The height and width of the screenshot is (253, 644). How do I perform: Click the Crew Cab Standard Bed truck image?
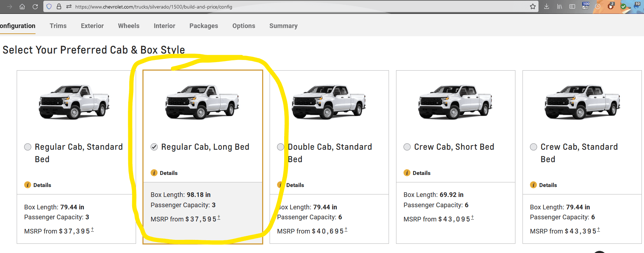582,101
